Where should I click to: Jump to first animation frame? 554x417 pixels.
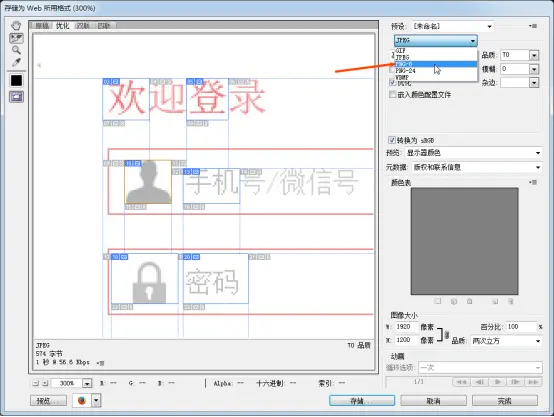point(461,382)
